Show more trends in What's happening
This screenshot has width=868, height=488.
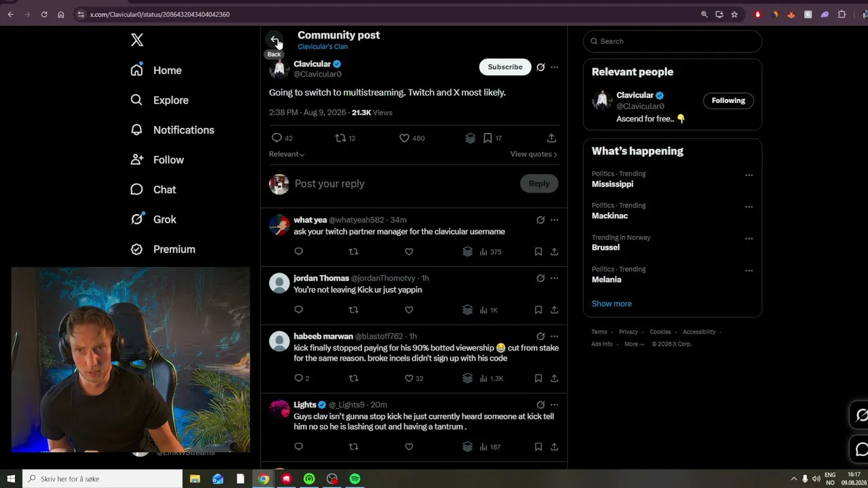coord(612,304)
